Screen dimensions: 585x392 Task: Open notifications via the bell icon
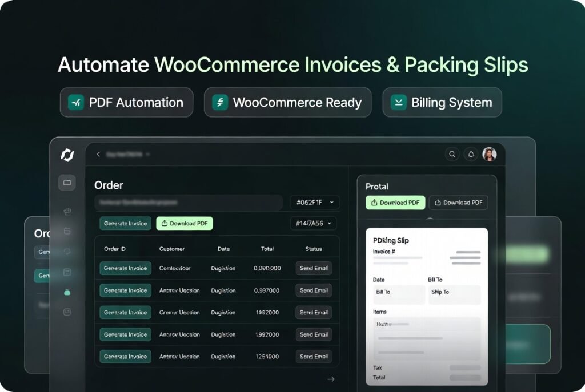[x=471, y=154]
